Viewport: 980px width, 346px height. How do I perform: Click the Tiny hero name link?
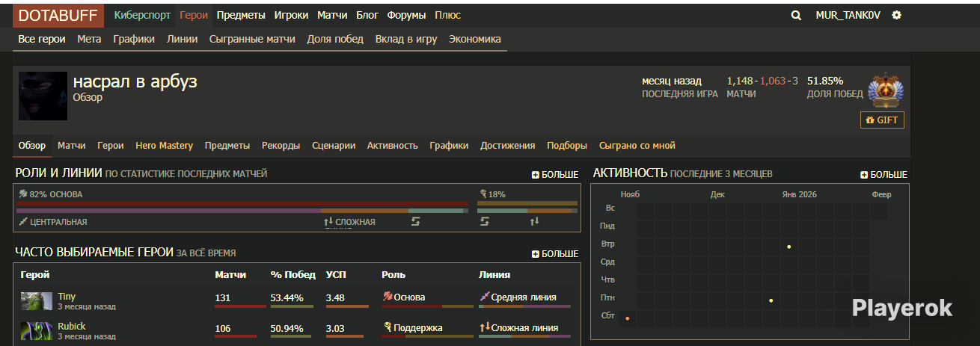point(67,297)
